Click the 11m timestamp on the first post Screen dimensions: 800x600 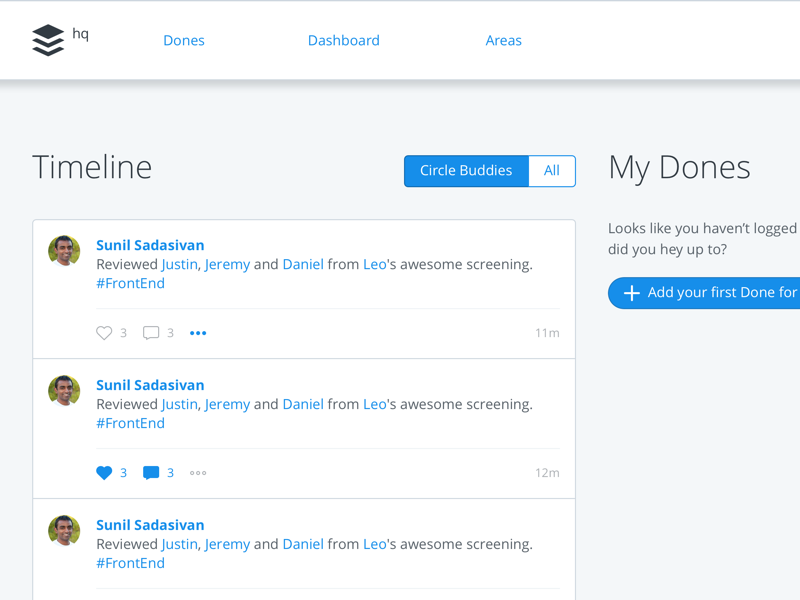[548, 333]
